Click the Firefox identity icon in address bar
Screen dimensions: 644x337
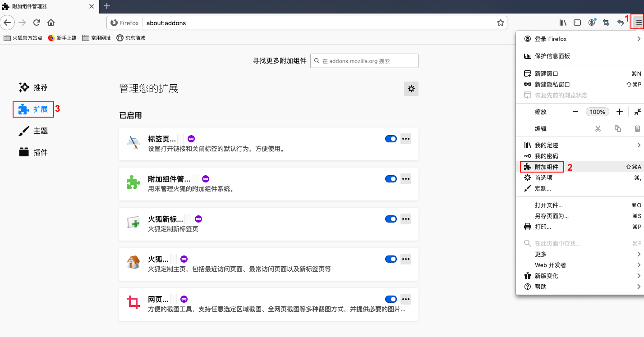(x=125, y=23)
